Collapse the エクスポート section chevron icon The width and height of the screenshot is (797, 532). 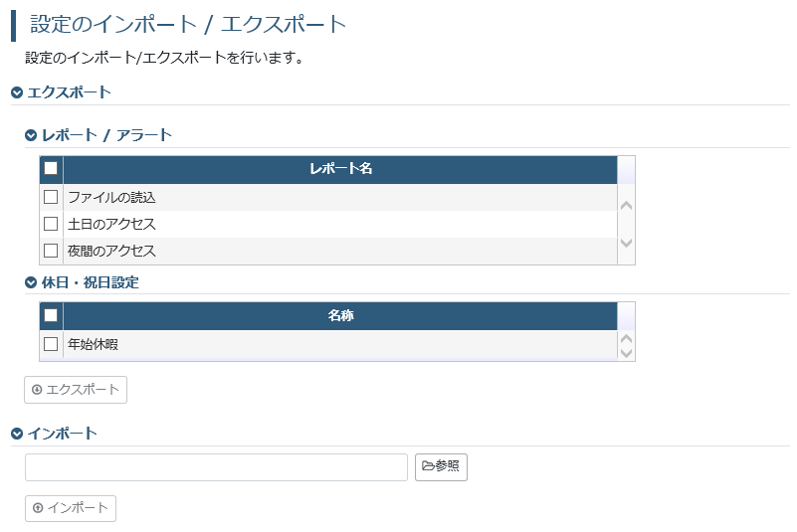pyautogui.click(x=17, y=92)
